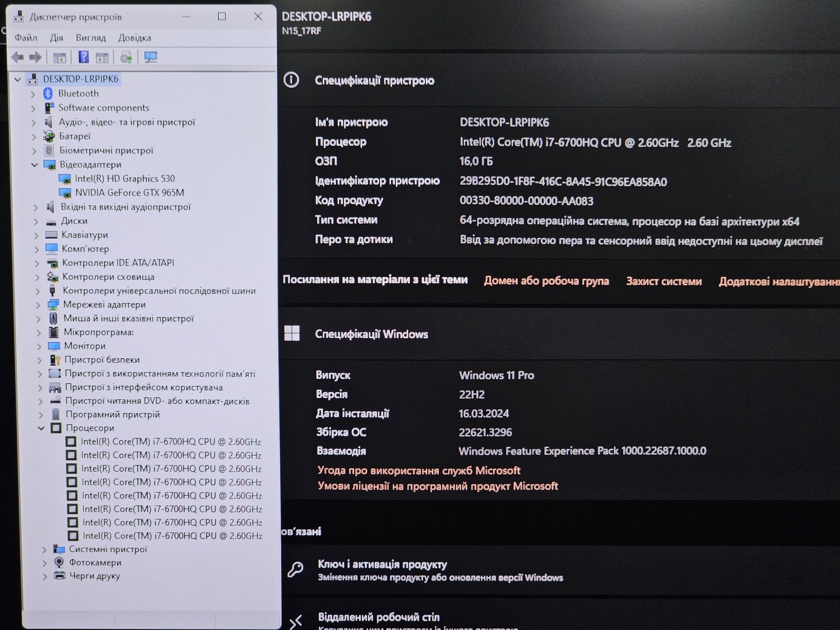Click the Монітори monitor icon
The width and height of the screenshot is (840, 630).
click(x=54, y=346)
